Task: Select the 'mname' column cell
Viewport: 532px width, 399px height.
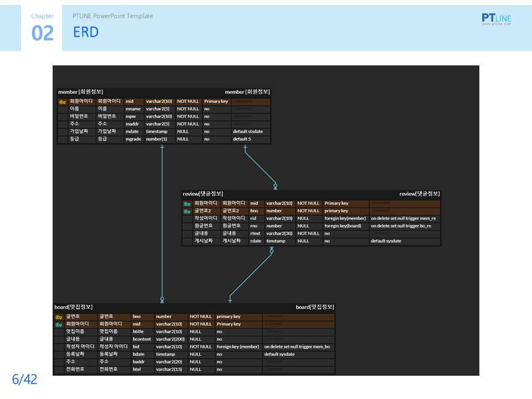Action: click(x=133, y=109)
